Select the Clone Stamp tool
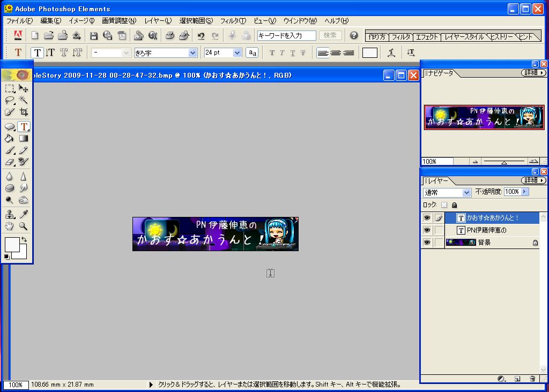The width and height of the screenshot is (549, 392). (10, 214)
